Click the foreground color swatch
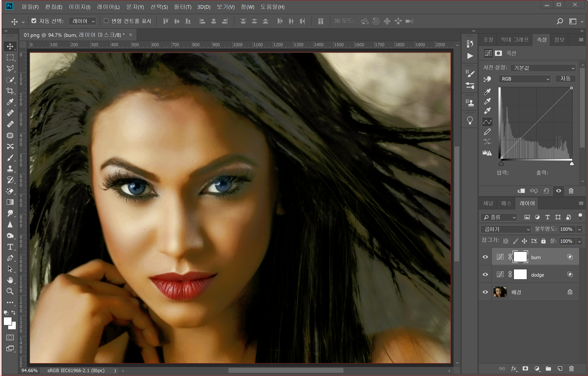This screenshot has height=376, width=588. point(7,321)
